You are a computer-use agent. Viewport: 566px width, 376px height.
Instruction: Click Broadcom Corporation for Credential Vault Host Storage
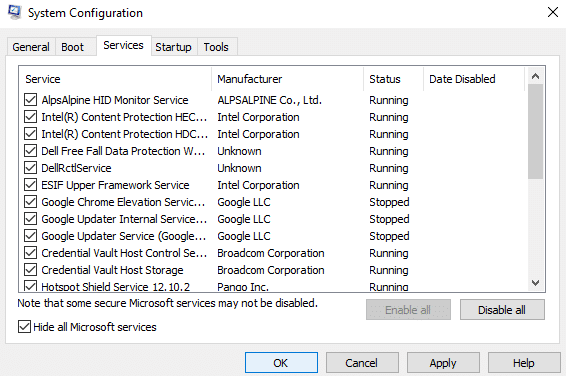[x=271, y=270]
